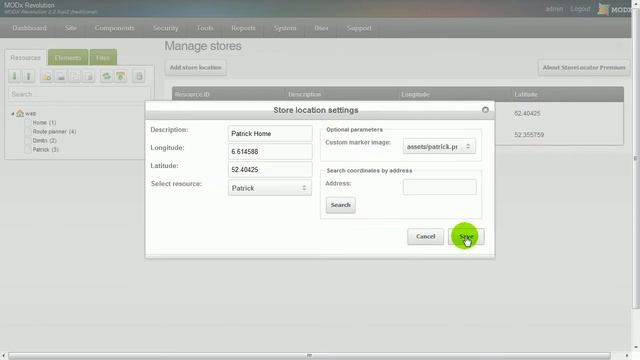Click the horizontal scrollbar at page bottom
640x360 pixels.
[x=309, y=356]
